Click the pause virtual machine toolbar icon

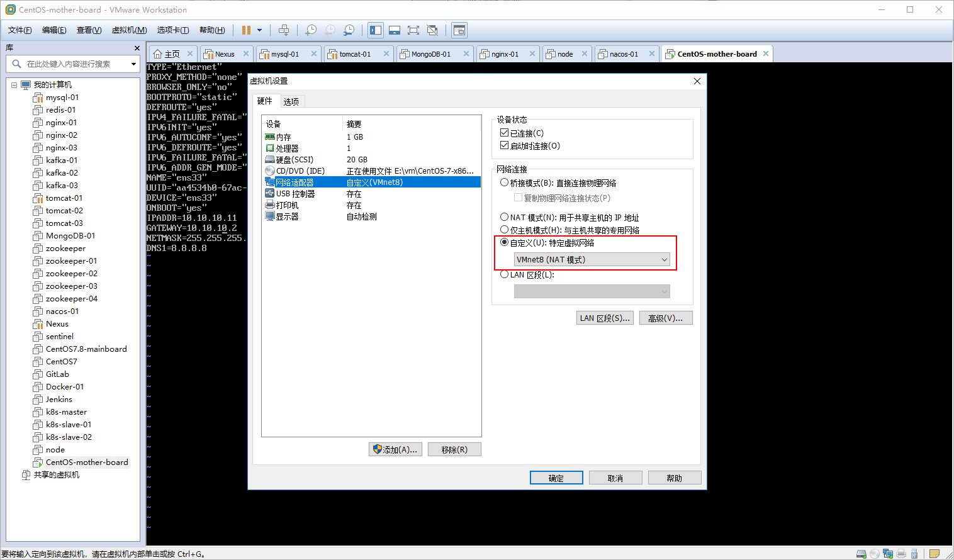coord(246,30)
